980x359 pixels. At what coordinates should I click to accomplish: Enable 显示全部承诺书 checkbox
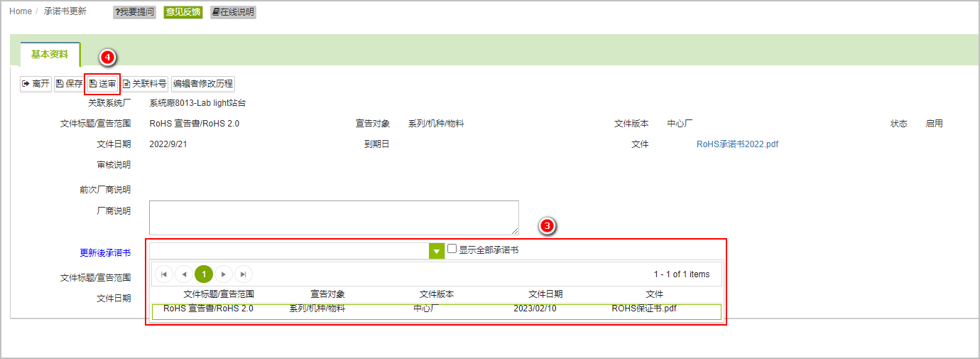(x=452, y=249)
